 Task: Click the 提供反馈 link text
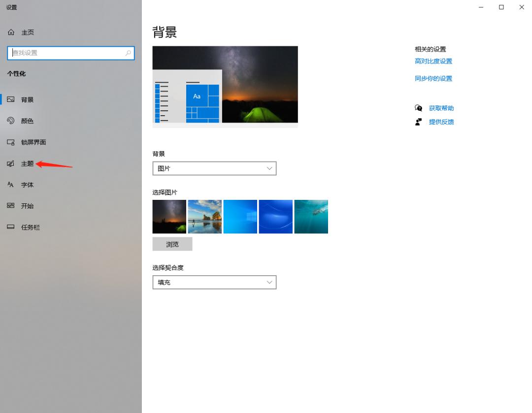click(x=442, y=122)
